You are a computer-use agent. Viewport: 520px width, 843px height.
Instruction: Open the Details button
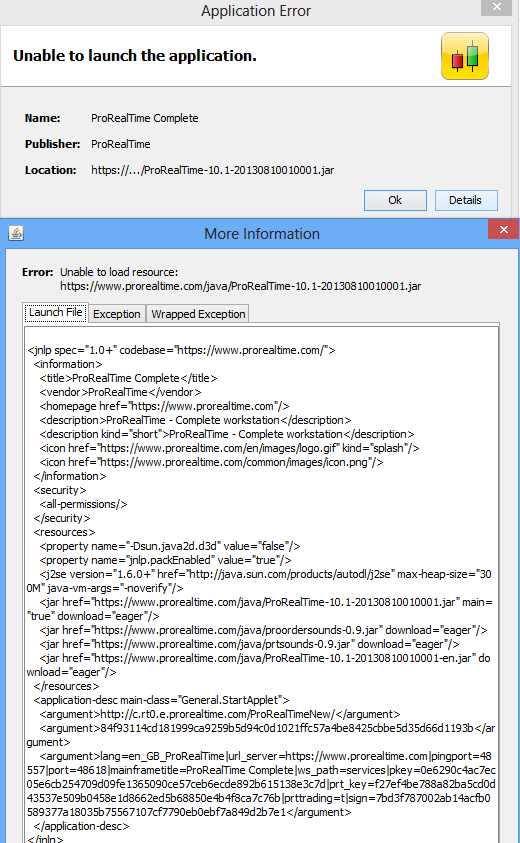[x=466, y=201]
